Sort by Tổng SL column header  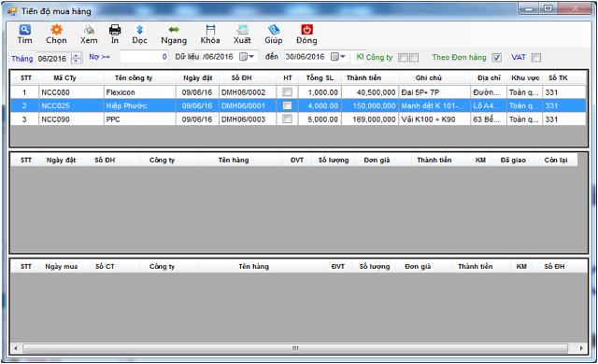pyautogui.click(x=320, y=78)
